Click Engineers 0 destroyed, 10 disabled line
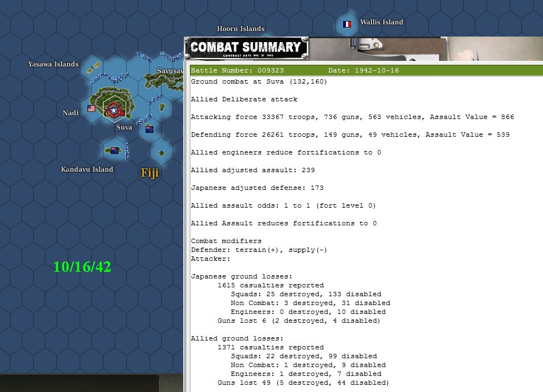This screenshot has width=543, height=392. 308,312
